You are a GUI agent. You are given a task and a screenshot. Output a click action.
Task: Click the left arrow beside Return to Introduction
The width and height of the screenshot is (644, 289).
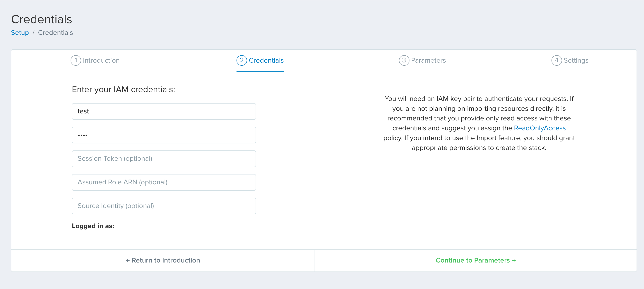(x=128, y=260)
